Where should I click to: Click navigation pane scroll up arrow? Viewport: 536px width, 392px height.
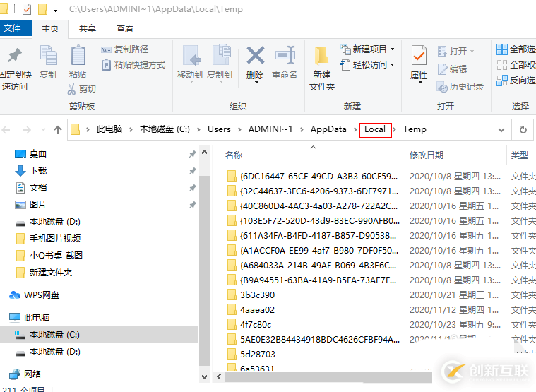coord(204,153)
